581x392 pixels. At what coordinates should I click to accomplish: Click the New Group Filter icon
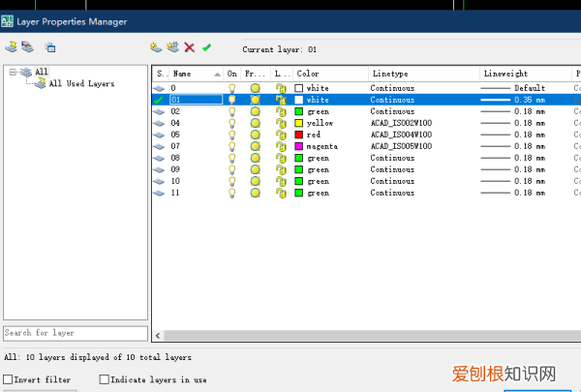pos(28,46)
